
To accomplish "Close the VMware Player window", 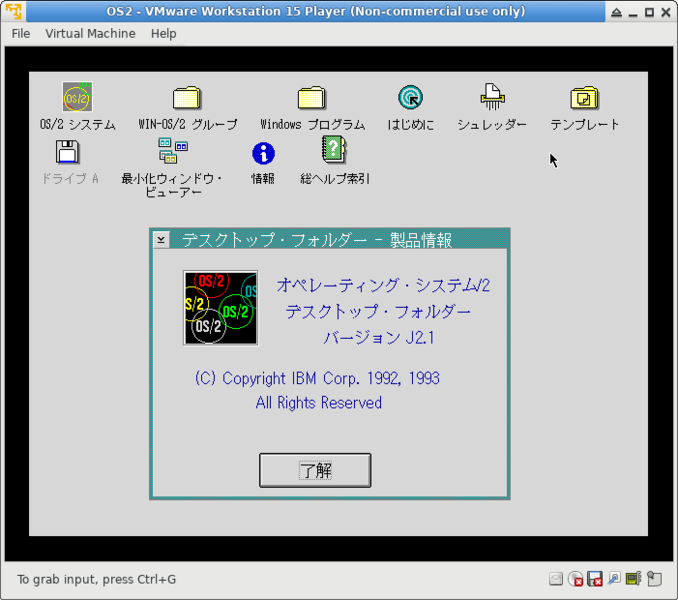I will tap(666, 13).
